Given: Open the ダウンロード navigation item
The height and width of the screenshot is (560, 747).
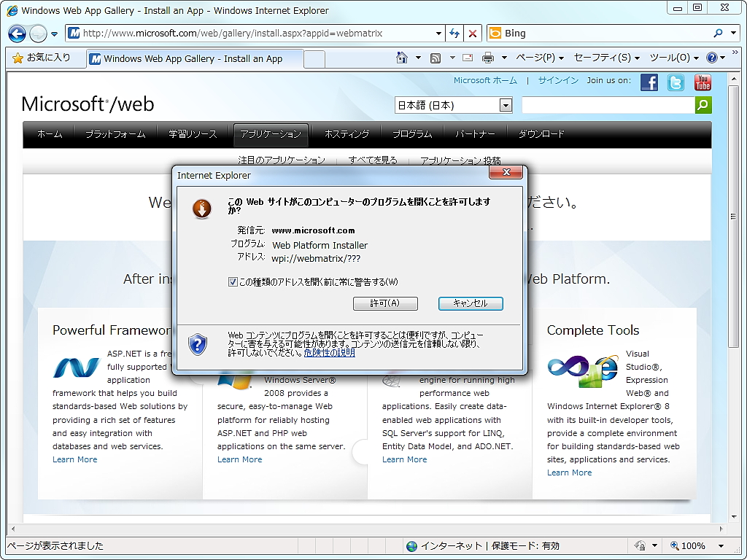Looking at the screenshot, I should [x=541, y=134].
